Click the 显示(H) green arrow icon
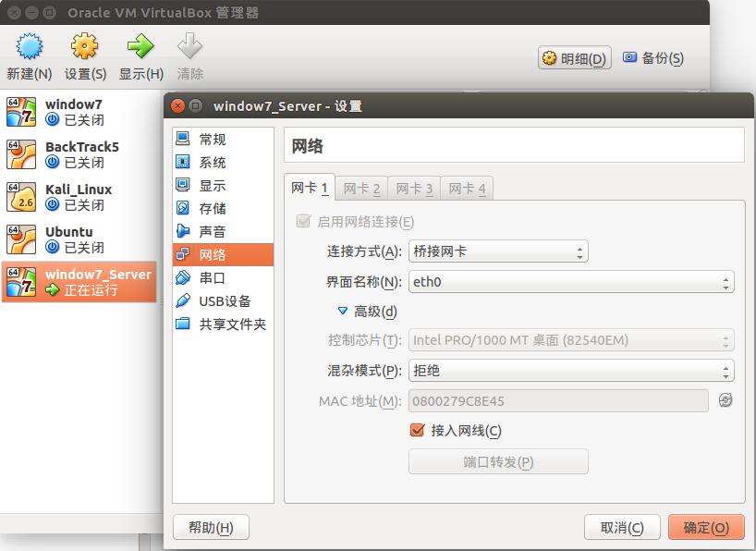 tap(140, 46)
